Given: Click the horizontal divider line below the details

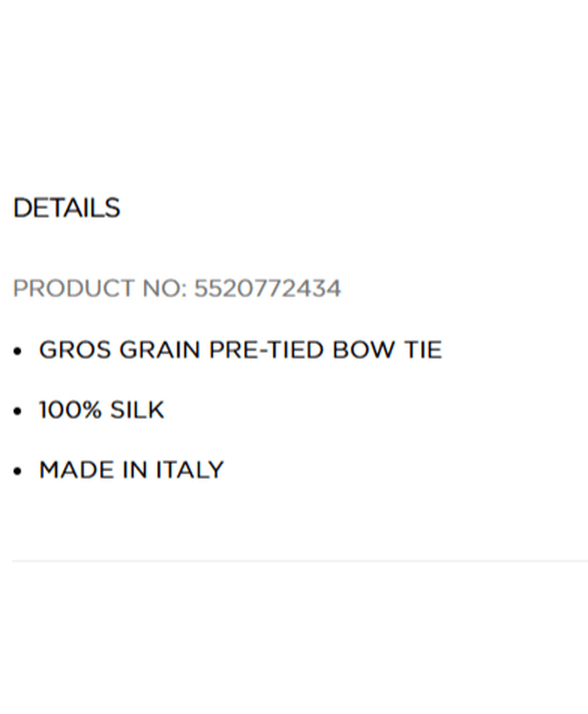Looking at the screenshot, I should tap(294, 560).
